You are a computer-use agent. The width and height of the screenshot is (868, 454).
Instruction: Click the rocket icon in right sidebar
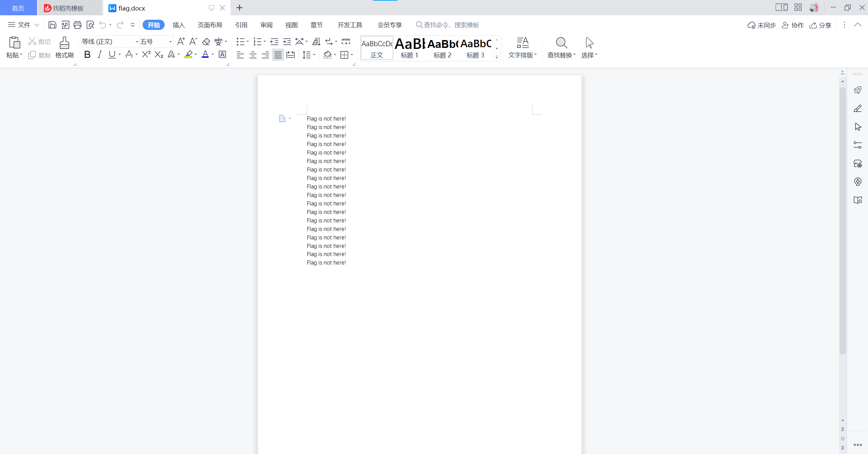[x=857, y=90]
